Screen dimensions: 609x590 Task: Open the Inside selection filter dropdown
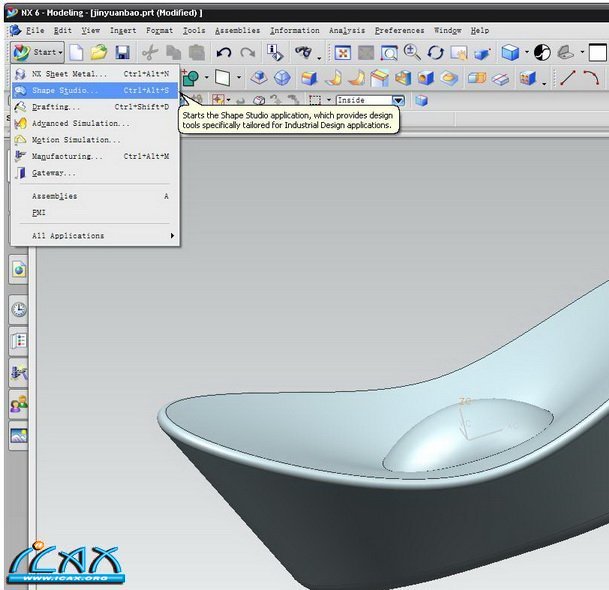point(398,100)
